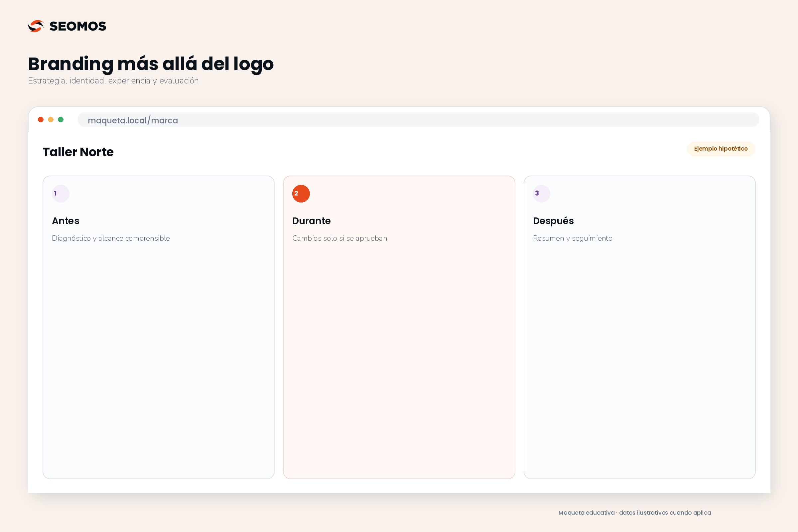
Task: Click "Cambios solo si se aprueban" text
Action: pyautogui.click(x=339, y=238)
